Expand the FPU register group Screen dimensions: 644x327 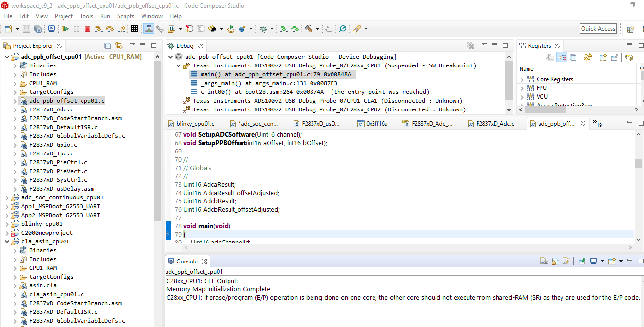[x=522, y=88]
